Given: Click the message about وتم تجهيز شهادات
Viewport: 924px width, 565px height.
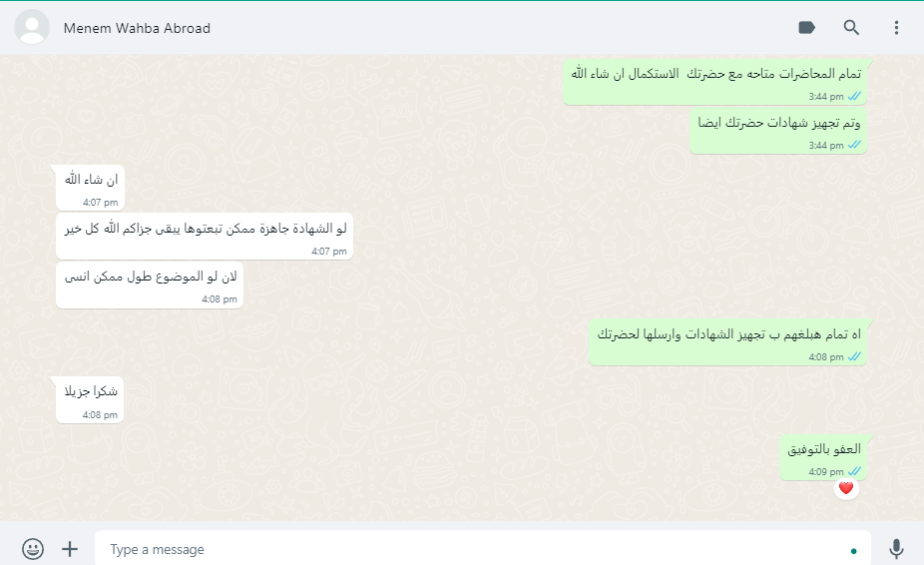Looking at the screenshot, I should [778, 131].
